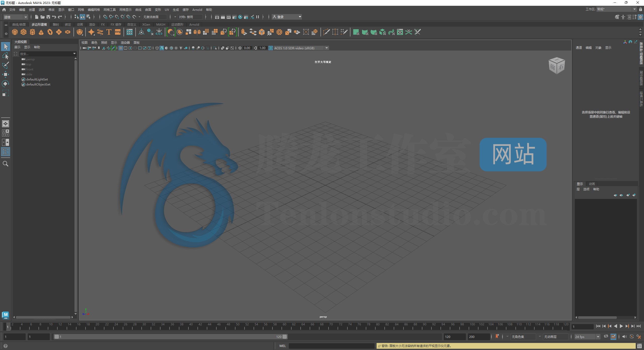Image resolution: width=644 pixels, height=350 pixels.
Task: Click the search magnifier icon in left toolbox
Action: [6, 164]
